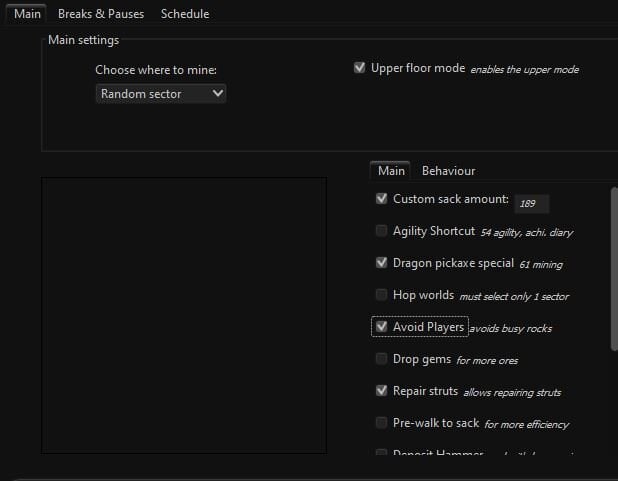Tick the partially visible Deposit Hammer checkbox

pos(381,454)
